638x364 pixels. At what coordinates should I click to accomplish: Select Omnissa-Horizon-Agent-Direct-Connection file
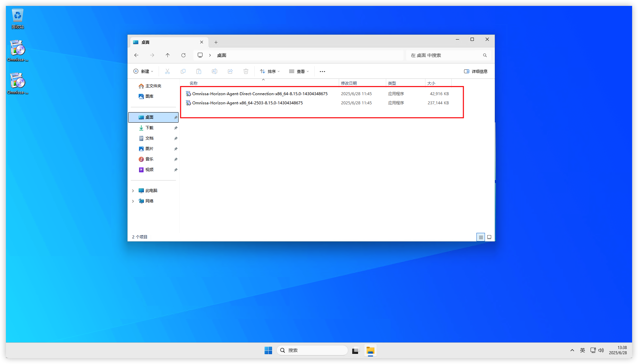(x=260, y=94)
